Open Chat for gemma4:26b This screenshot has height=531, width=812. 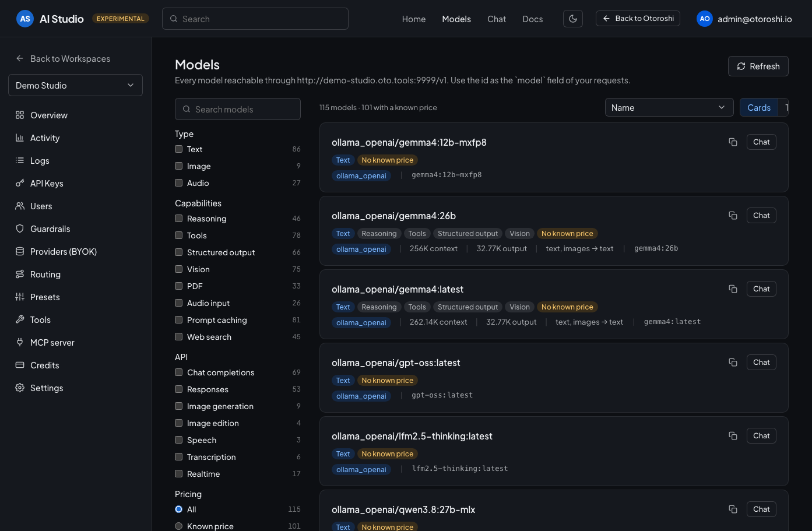coord(761,215)
